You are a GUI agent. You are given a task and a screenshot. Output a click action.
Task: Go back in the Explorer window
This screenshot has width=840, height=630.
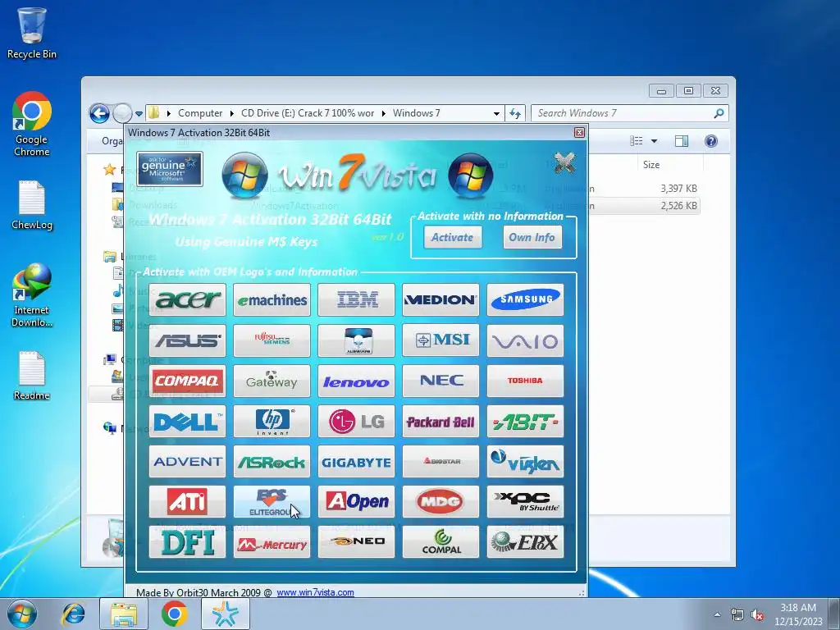click(99, 113)
